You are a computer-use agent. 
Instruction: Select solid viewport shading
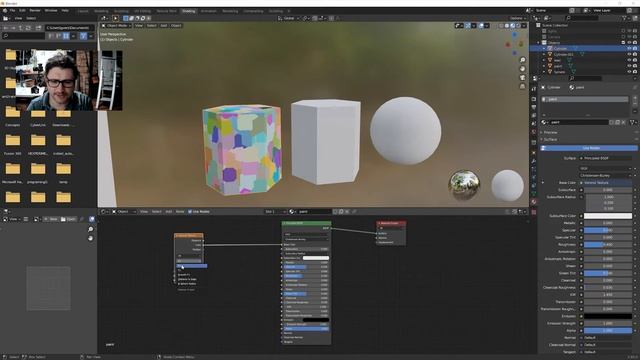pyautogui.click(x=507, y=25)
